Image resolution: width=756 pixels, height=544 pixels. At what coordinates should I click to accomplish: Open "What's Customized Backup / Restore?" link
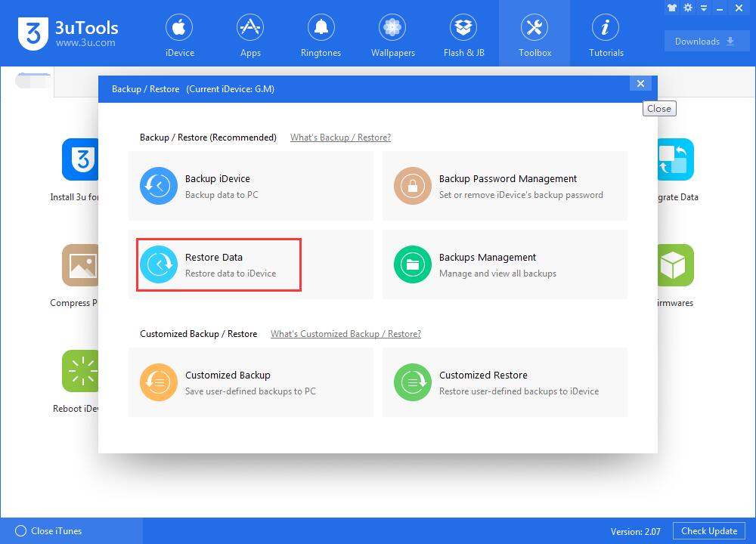[345, 334]
